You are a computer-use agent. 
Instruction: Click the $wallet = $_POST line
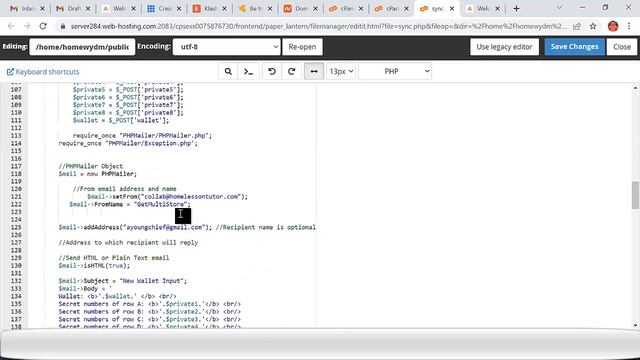point(121,120)
